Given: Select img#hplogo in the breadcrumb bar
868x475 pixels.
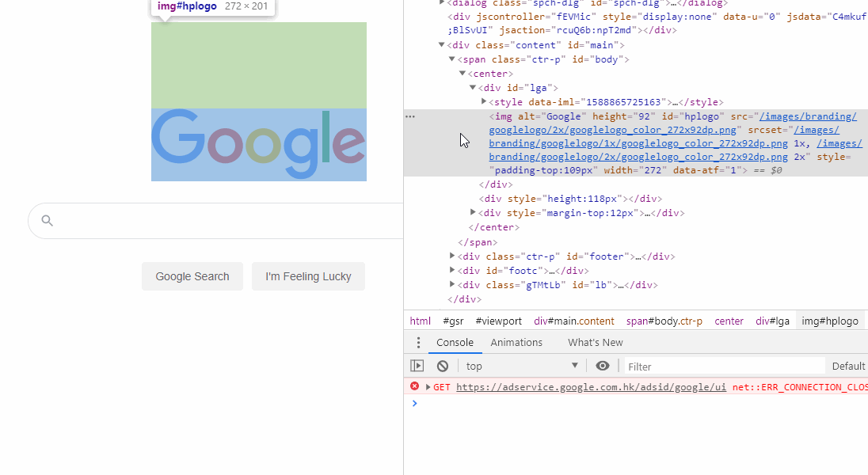Looking at the screenshot, I should [x=830, y=321].
